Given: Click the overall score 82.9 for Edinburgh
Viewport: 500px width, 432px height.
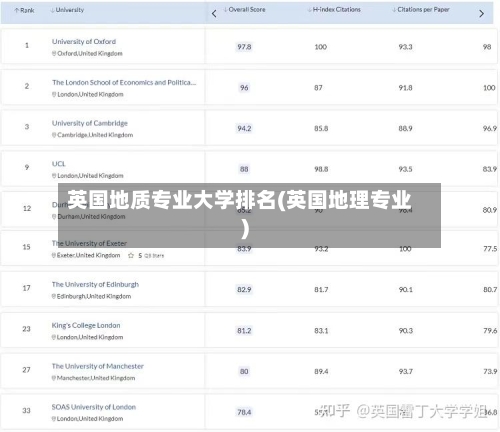Looking at the screenshot, I should point(244,290).
